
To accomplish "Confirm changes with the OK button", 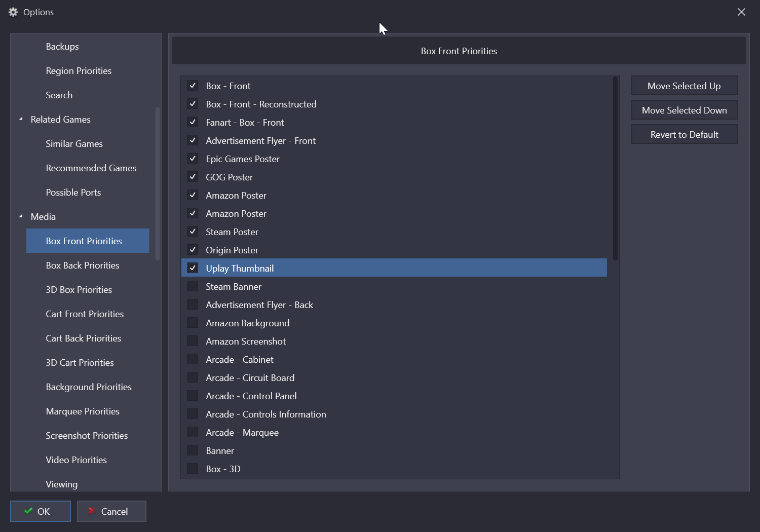I will 41,511.
